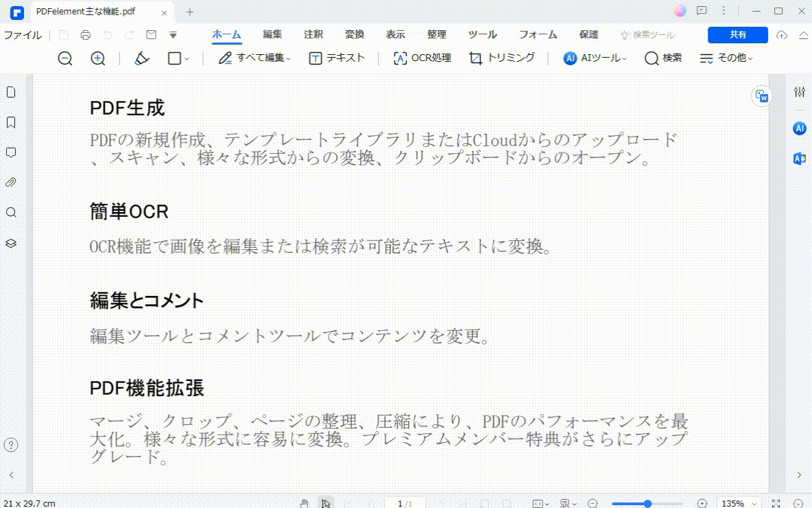Click the zoom out magnifier icon
Image resolution: width=812 pixels, height=508 pixels.
tap(65, 58)
